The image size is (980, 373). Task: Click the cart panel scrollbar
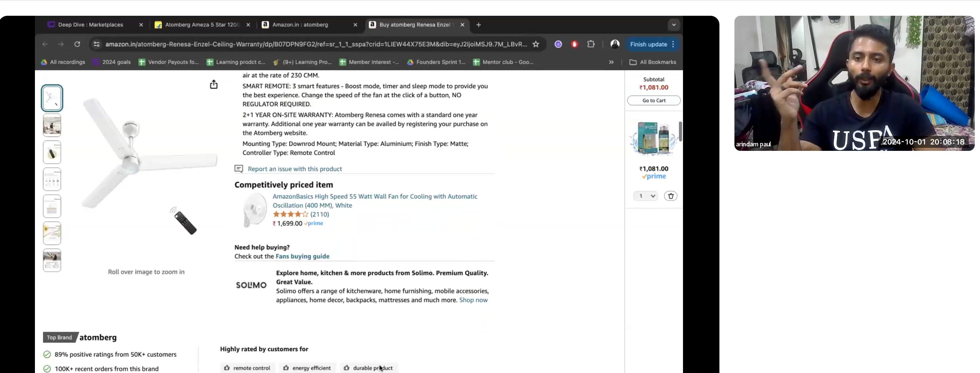pyautogui.click(x=680, y=131)
